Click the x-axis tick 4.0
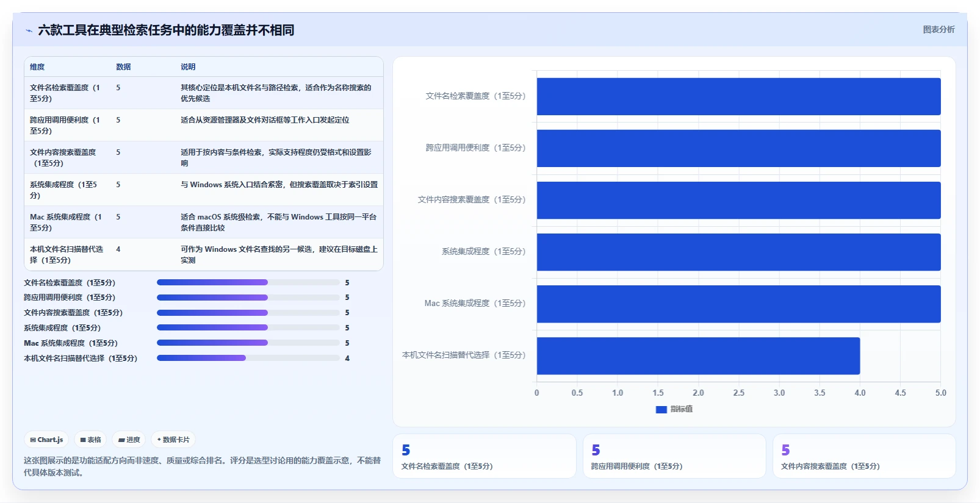This screenshot has width=980, height=503. [x=860, y=393]
